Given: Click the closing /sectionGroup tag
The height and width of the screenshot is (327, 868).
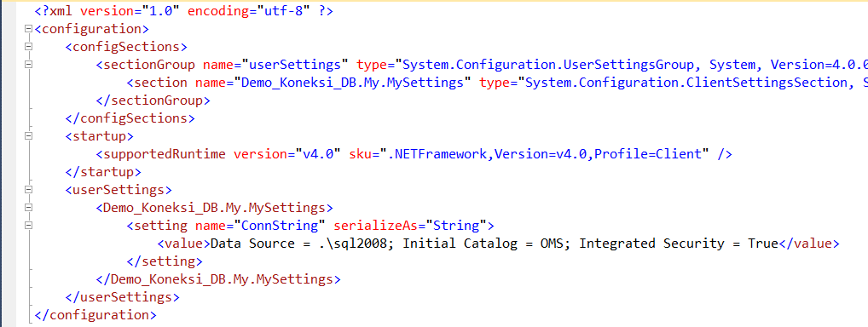Looking at the screenshot, I should [x=153, y=100].
